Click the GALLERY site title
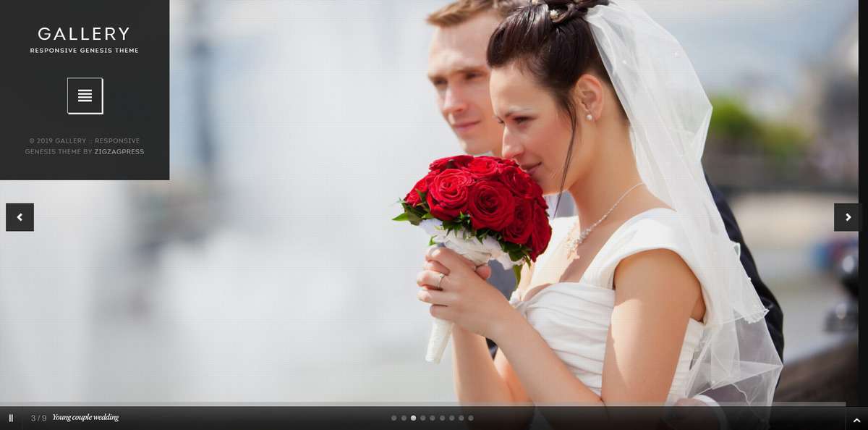This screenshot has height=430, width=868. coord(84,34)
